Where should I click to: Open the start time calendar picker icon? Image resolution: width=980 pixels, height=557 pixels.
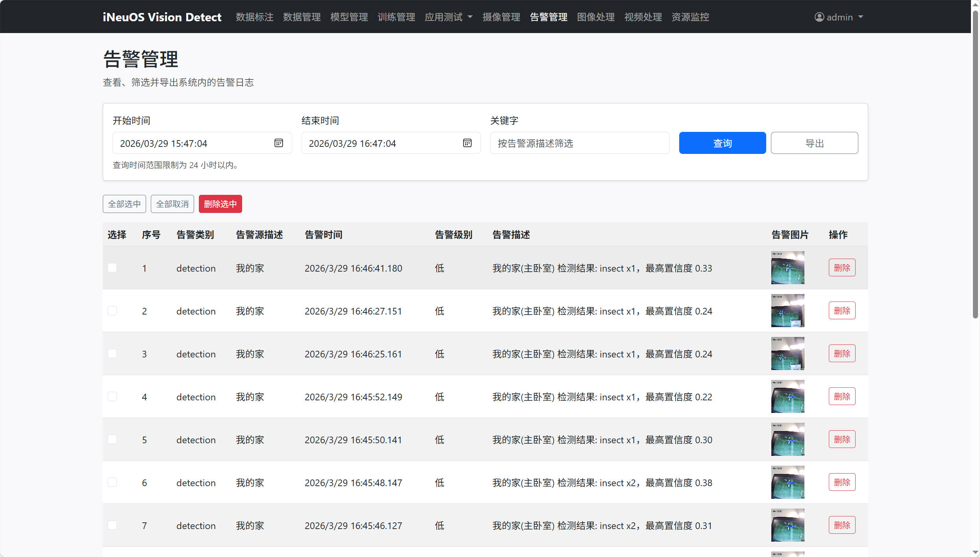[x=278, y=143]
